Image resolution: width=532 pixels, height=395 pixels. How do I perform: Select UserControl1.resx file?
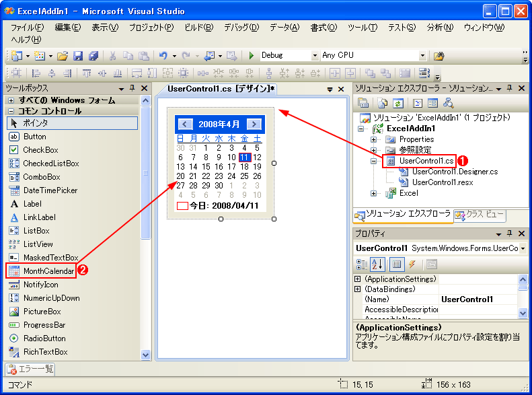tap(443, 182)
